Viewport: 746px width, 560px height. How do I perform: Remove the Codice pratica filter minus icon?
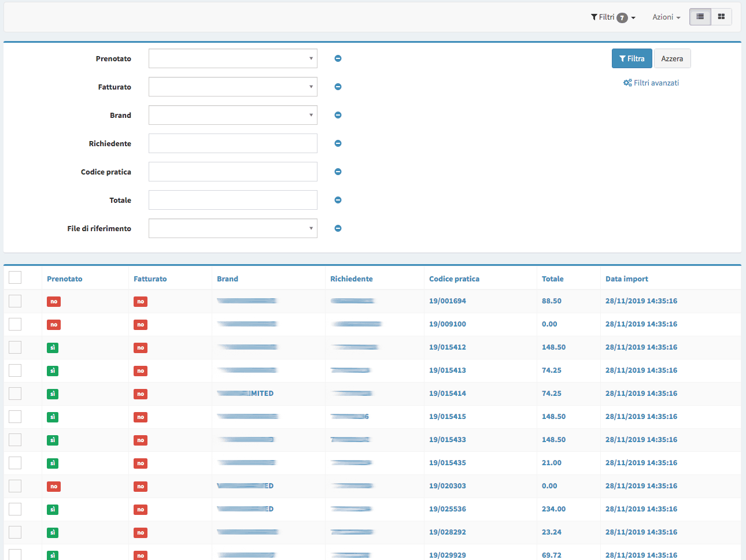coord(338,172)
